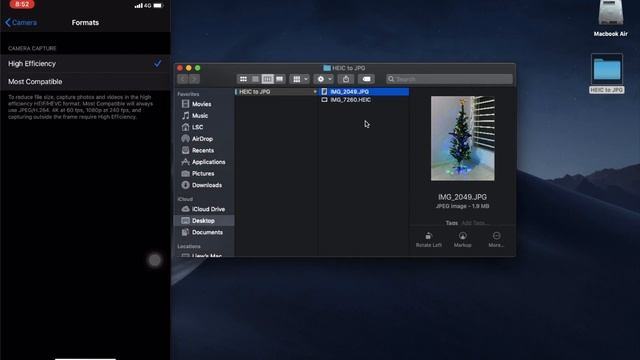The image size is (640, 360).
Task: Go forward in Finder navigation
Action: pos(195,79)
